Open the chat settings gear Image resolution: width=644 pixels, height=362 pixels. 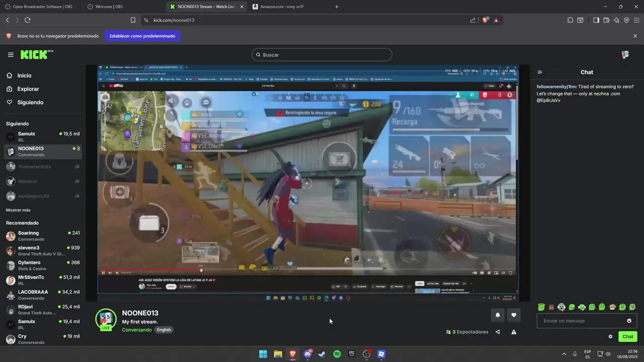[x=610, y=337]
